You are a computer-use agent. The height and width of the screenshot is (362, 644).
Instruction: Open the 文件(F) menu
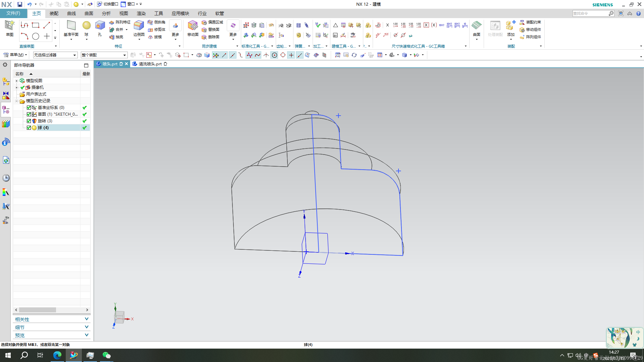click(x=13, y=13)
